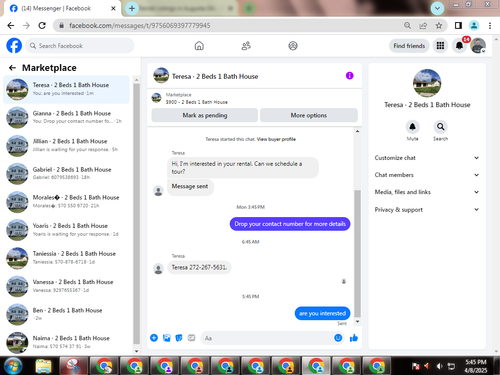Open the Chrome profile avatar icon

474,25
